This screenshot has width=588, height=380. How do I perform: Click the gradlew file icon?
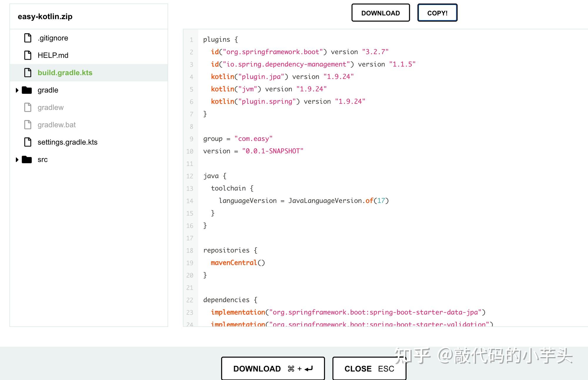[x=28, y=107]
